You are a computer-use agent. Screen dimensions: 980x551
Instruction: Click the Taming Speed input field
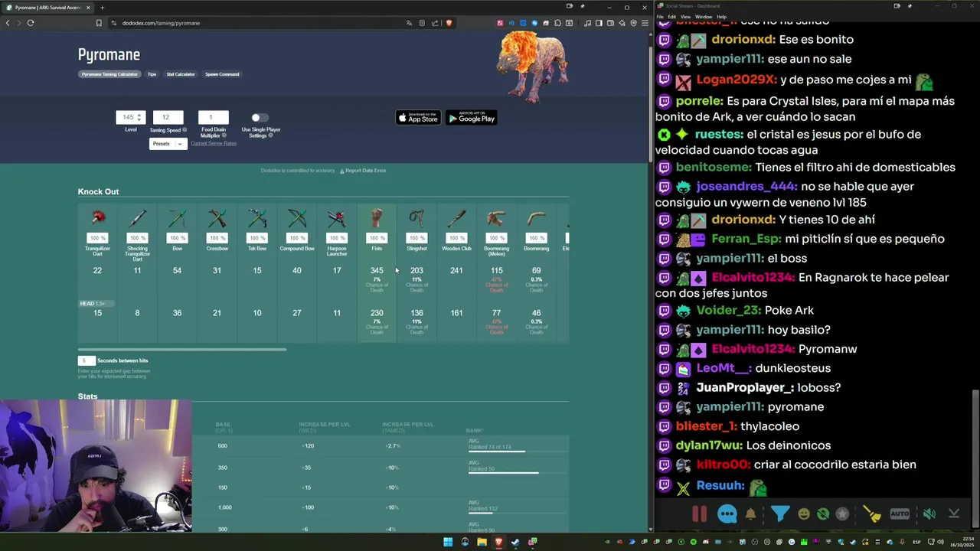[168, 117]
